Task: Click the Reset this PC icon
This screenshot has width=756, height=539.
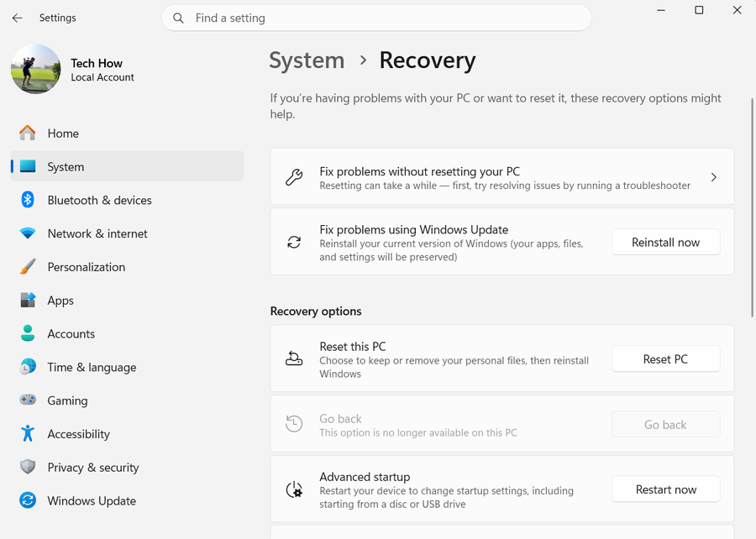Action: coord(294,358)
